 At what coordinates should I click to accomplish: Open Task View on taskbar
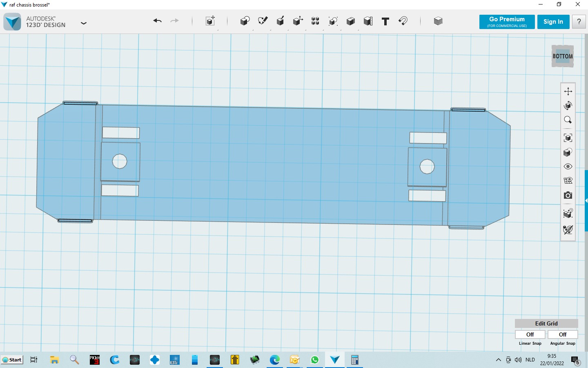tap(34, 360)
